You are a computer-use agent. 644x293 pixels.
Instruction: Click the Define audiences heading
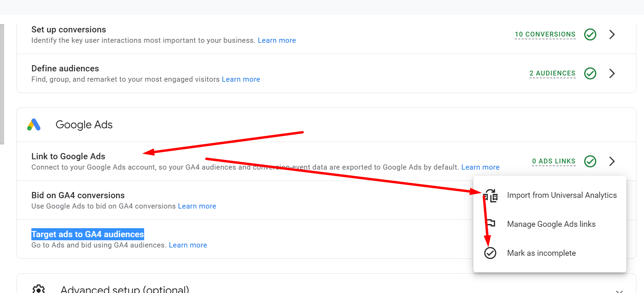pyautogui.click(x=65, y=69)
